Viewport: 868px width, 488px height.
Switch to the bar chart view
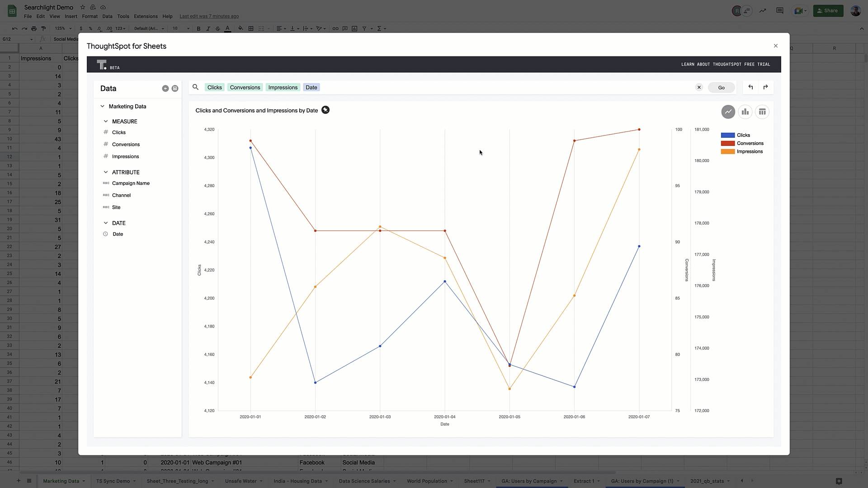(x=745, y=112)
